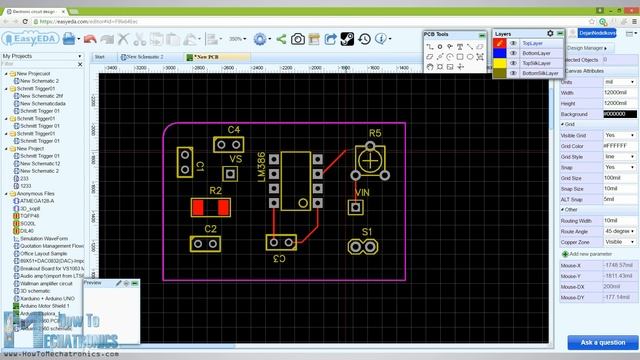Select the Image tool in PCB Tools

[x=450, y=67]
